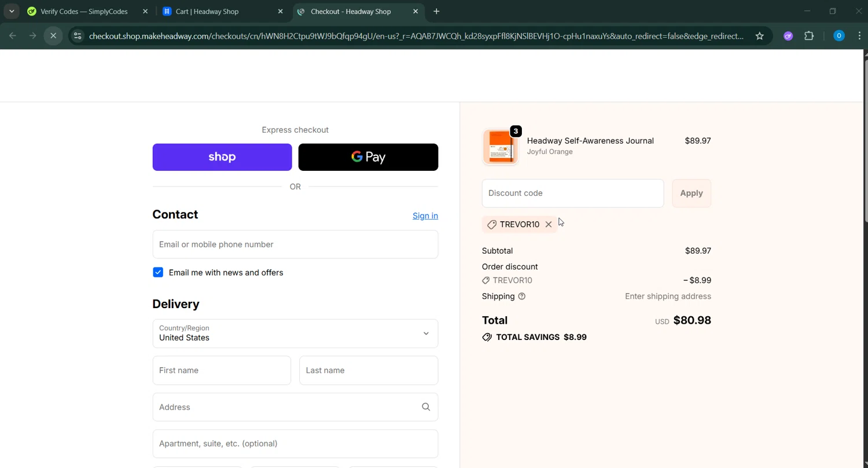Viewport: 868px width, 468px height.
Task: Open the Chrome profile avatar
Action: point(839,36)
